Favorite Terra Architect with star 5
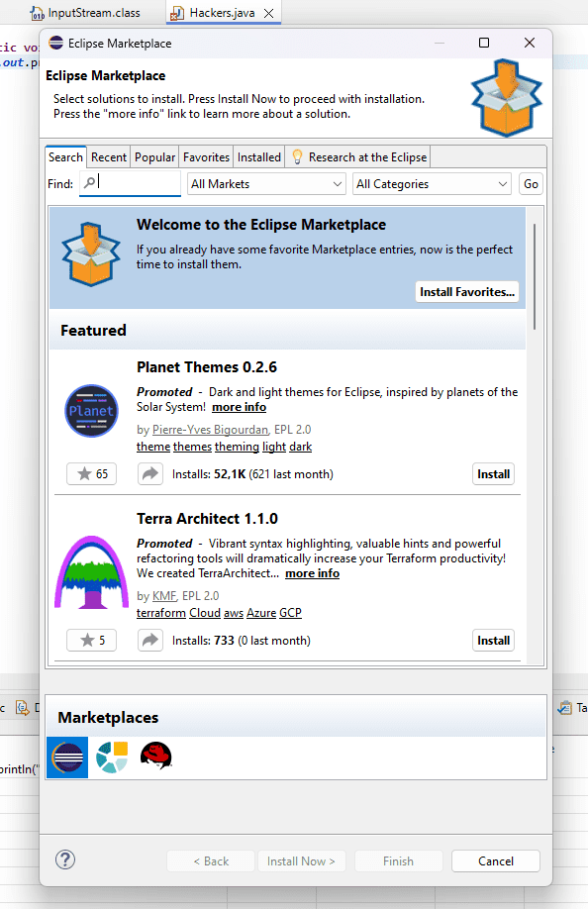Screen dimensions: 588x909 [91, 641]
